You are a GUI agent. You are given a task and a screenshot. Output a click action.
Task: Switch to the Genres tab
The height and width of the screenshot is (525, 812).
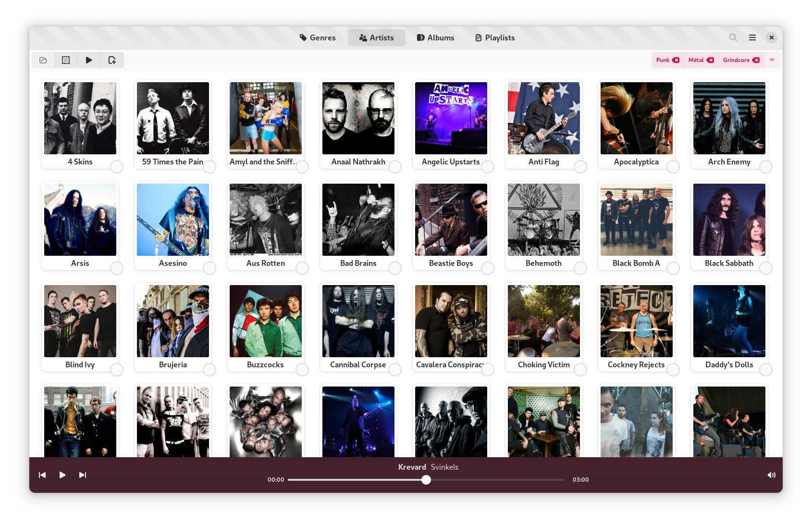318,37
